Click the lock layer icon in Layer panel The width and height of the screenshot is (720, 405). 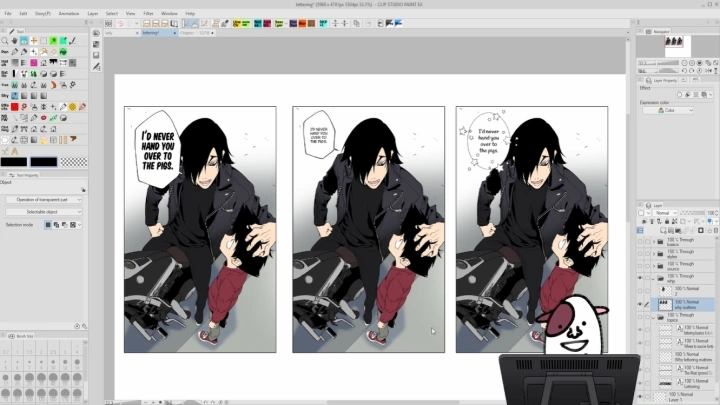[667, 221]
